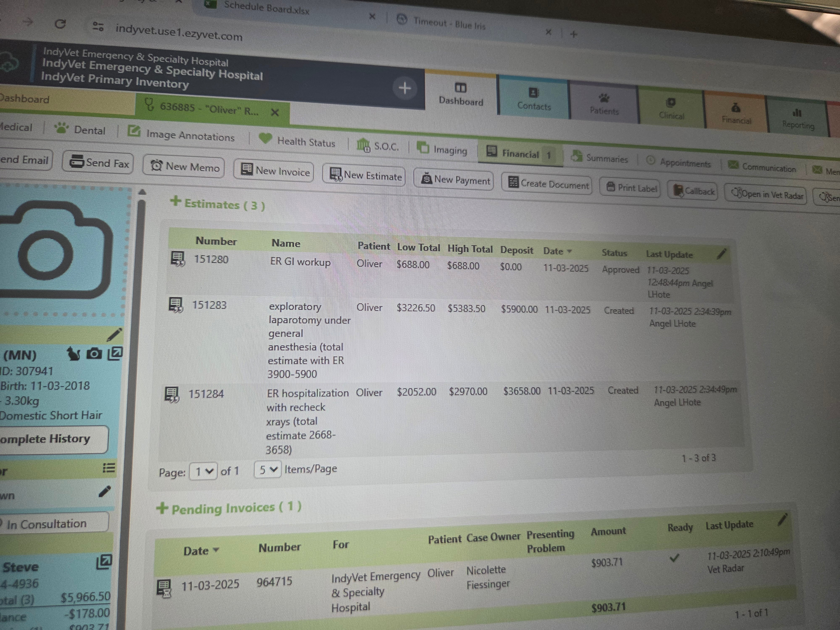Open the Items/Page dropdown
Viewport: 840px width, 630px height.
pos(267,470)
